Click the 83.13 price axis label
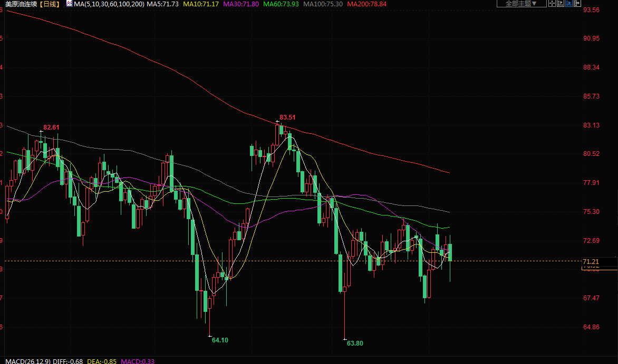This screenshot has height=364, width=618. pos(591,125)
